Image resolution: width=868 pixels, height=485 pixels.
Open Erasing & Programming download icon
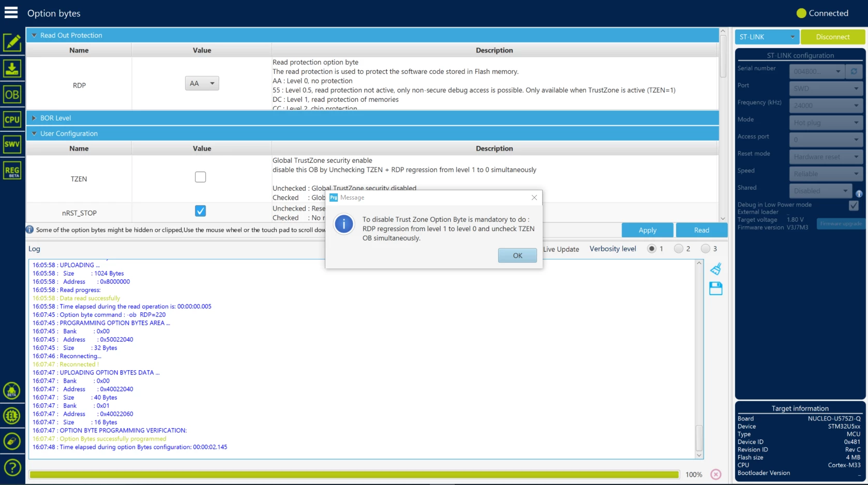tap(12, 69)
